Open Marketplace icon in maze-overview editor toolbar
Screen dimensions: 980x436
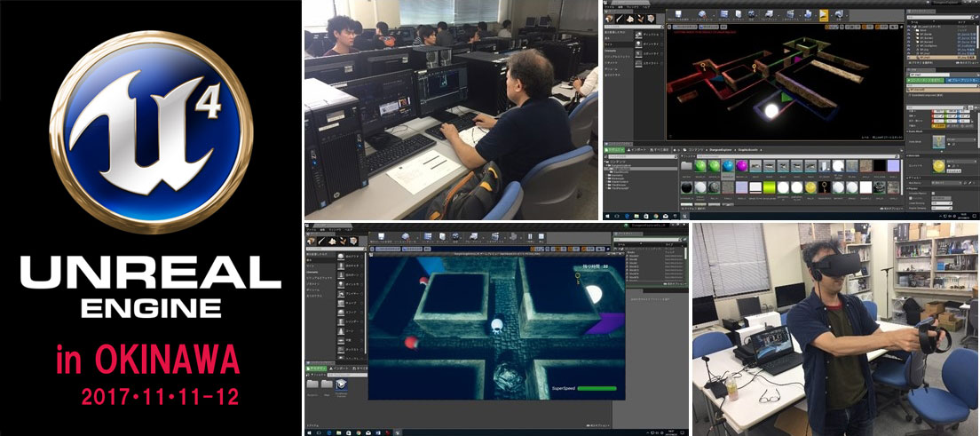pos(739,14)
